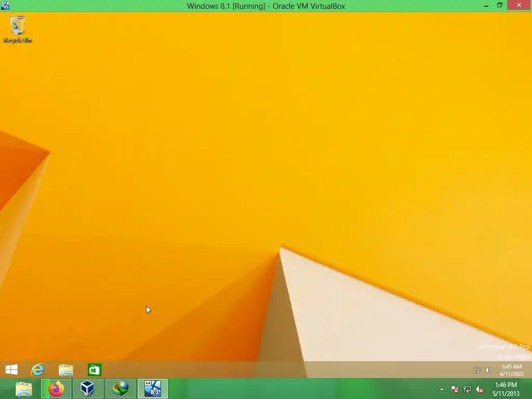
Task: Open Action Center flag icon
Action: click(455, 389)
